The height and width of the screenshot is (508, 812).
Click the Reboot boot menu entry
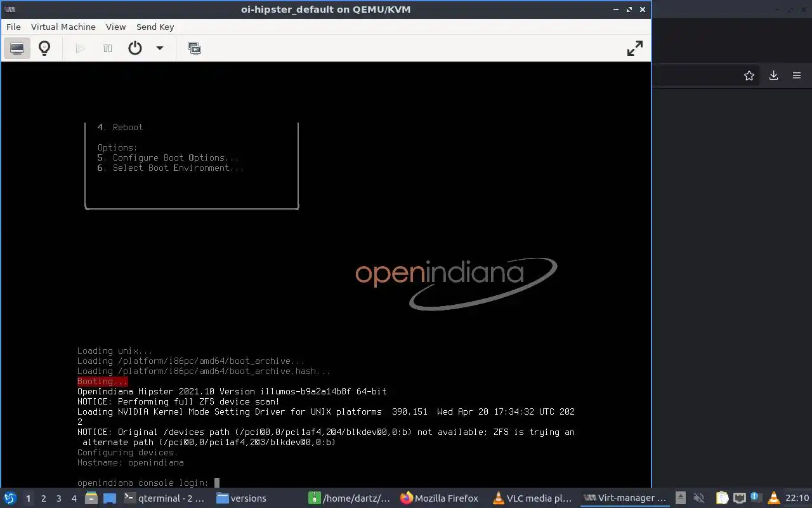point(121,127)
